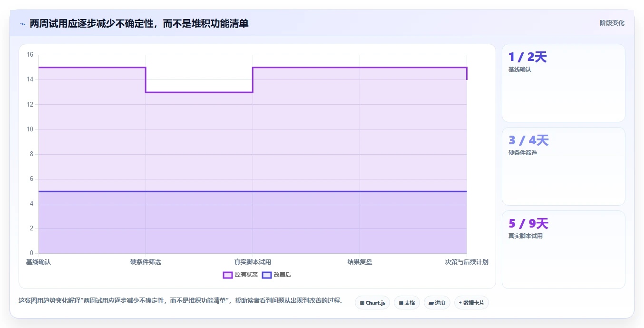This screenshot has width=644, height=328.
Task: Click the y-axis value 16
Action: (x=29, y=55)
